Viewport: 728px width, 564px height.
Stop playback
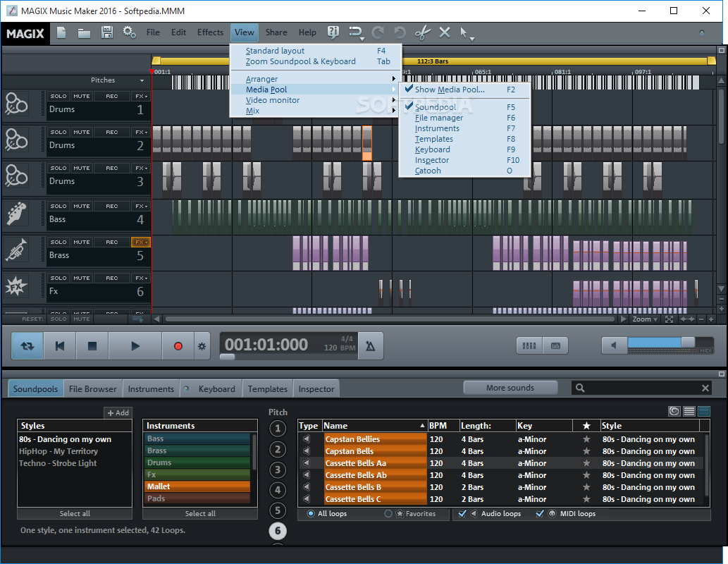pyautogui.click(x=92, y=346)
